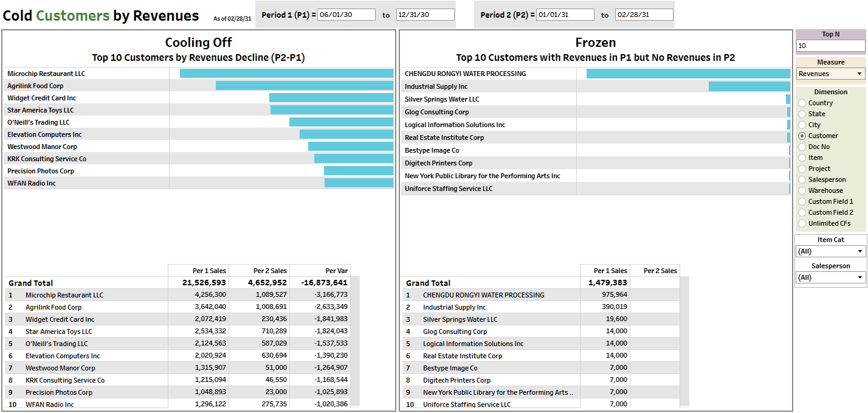Select the Country dimension radio button
868x413 pixels.
point(802,103)
